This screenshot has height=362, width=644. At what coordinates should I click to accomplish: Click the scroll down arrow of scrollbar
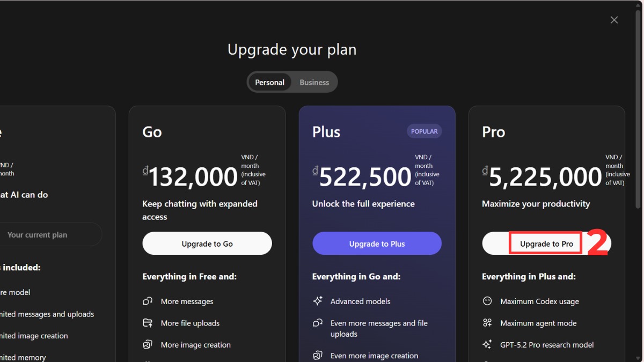pos(639,358)
